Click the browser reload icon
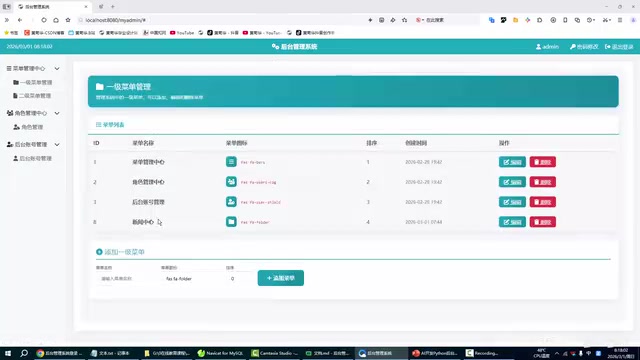The width and height of the screenshot is (640, 360). point(44,20)
